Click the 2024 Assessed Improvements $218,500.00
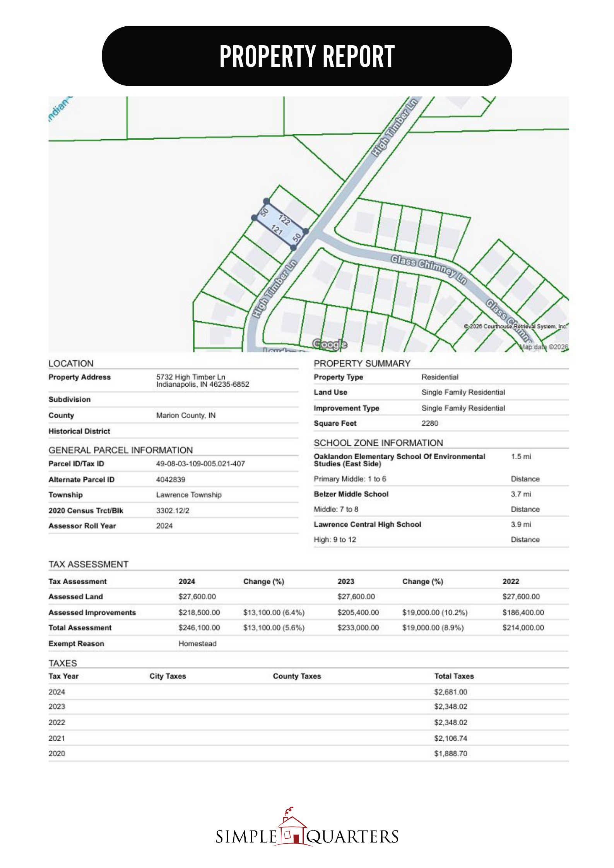The width and height of the screenshot is (614, 868). (199, 612)
